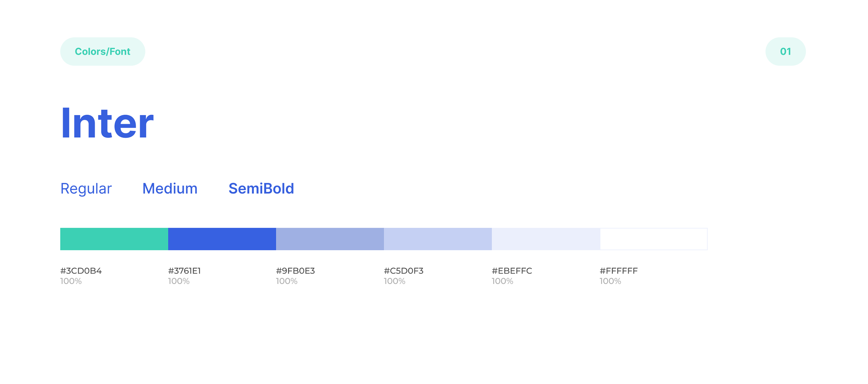Pick the bright royal blue swatch

[222, 239]
